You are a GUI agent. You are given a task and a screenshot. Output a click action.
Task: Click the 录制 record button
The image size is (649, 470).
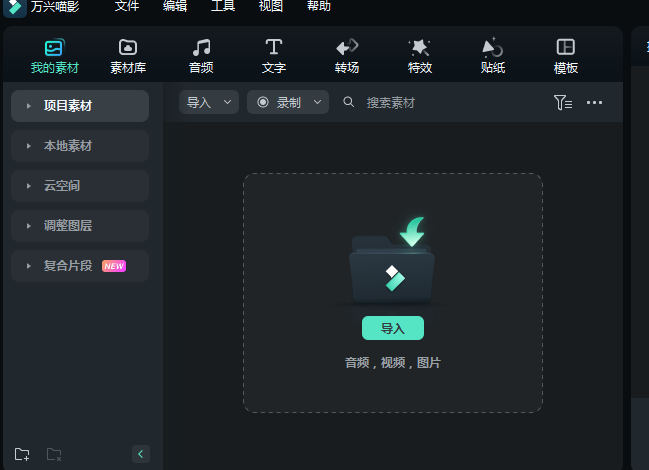288,102
